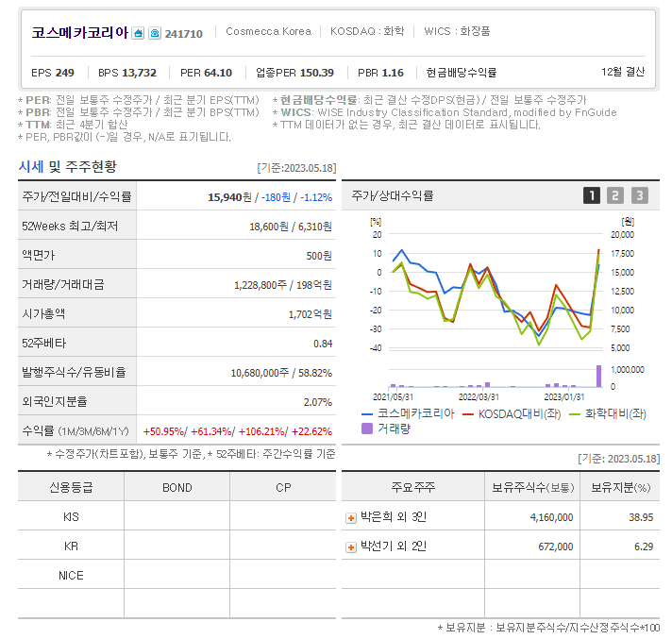Viewport: 672px width, 639px height.
Task: Click the stock price 15,940원
Action: (x=229, y=197)
